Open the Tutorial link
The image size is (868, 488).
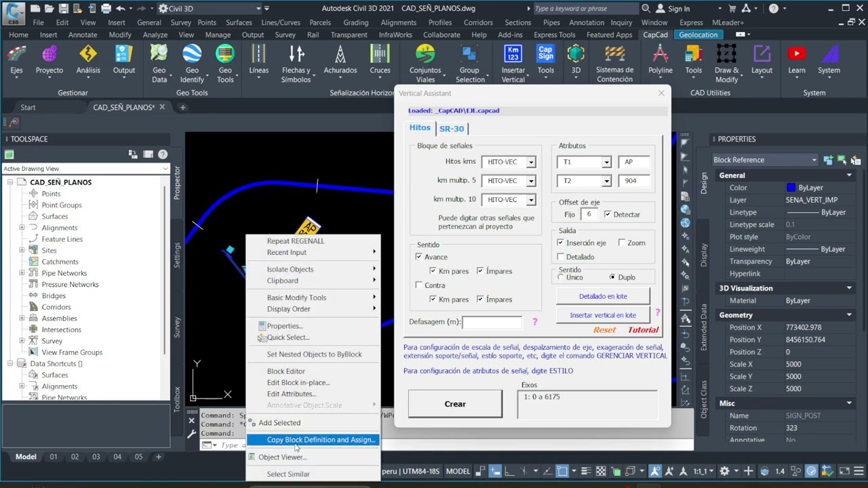pyautogui.click(x=643, y=330)
